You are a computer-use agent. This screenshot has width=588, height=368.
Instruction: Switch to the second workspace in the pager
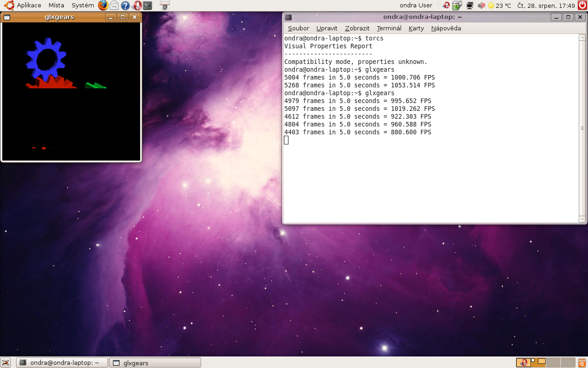pyautogui.click(x=538, y=362)
